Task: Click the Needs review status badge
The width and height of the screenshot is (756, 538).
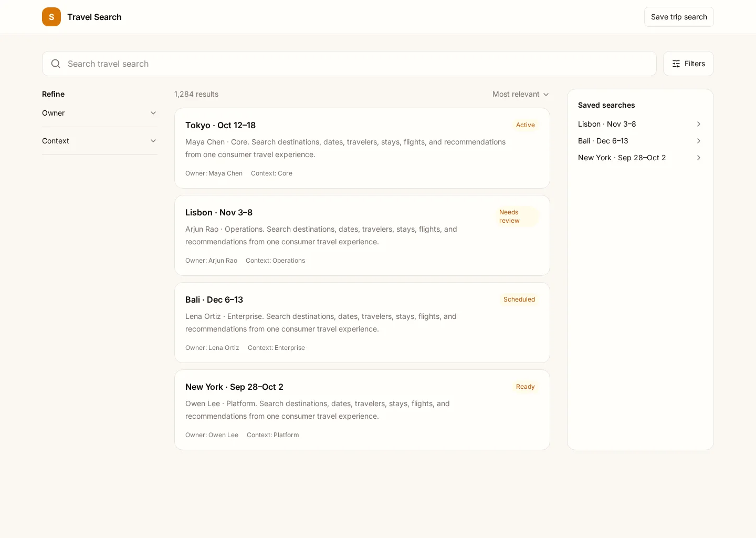Action: point(517,216)
